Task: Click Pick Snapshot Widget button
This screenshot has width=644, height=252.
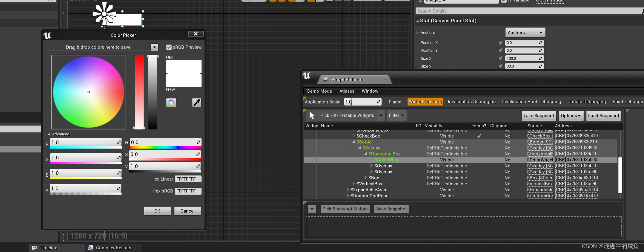Action: click(x=345, y=209)
